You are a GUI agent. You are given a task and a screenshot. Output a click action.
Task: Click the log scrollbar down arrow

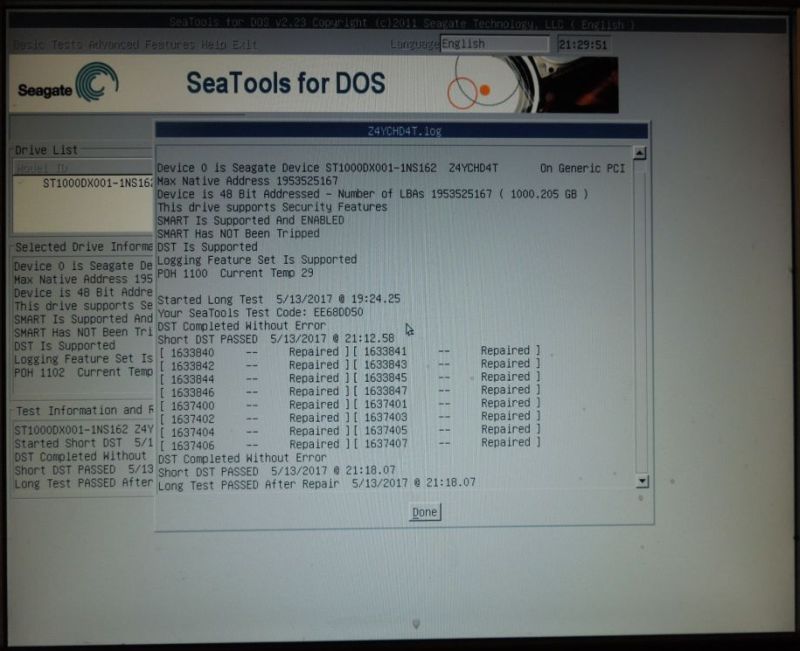coord(642,481)
